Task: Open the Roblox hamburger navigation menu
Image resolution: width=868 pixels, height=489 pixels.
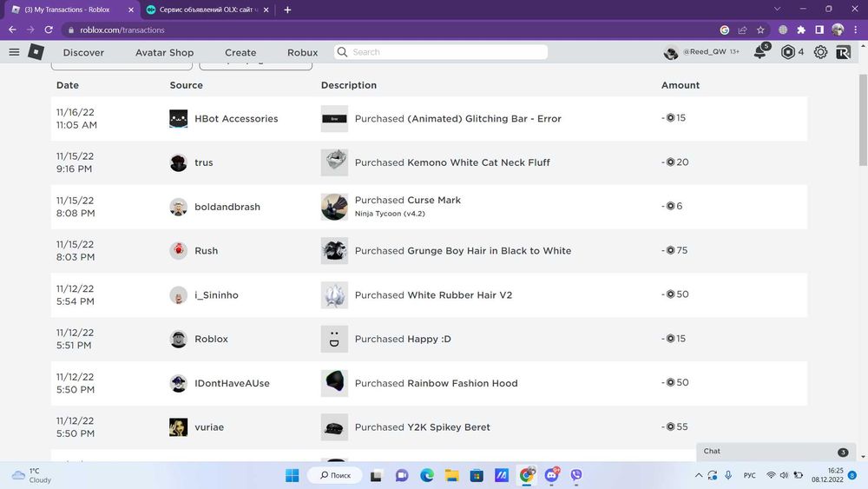Action: click(15, 52)
